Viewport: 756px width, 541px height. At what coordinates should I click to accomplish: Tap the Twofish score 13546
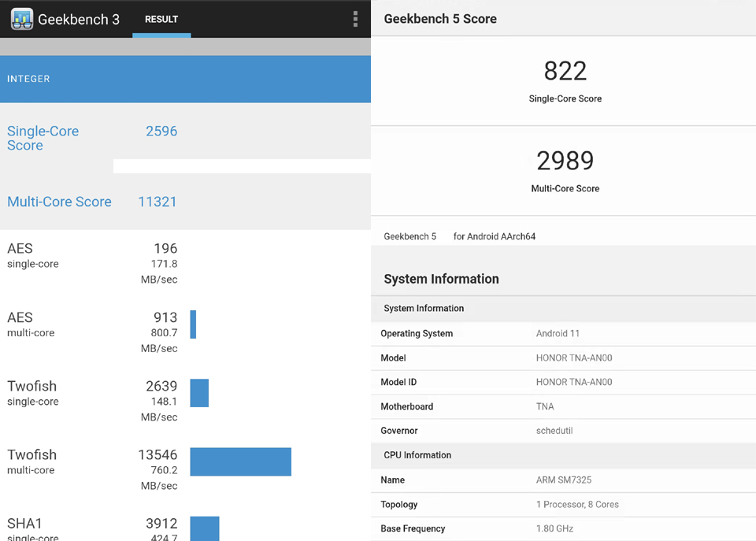(x=157, y=454)
